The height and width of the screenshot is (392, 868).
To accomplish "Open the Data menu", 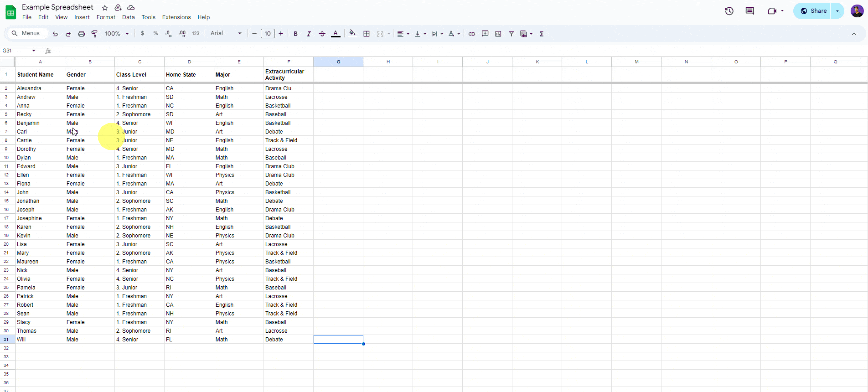I will pos(129,17).
